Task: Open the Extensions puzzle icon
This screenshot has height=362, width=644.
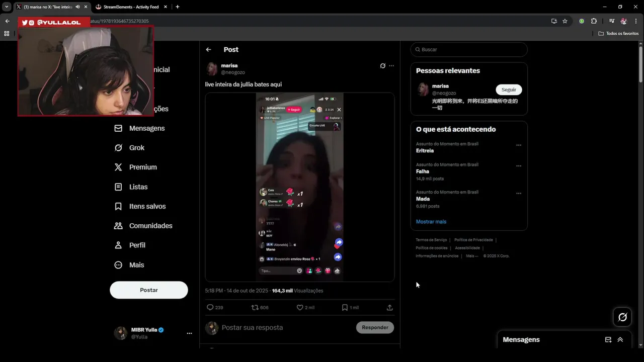Action: 594,21
